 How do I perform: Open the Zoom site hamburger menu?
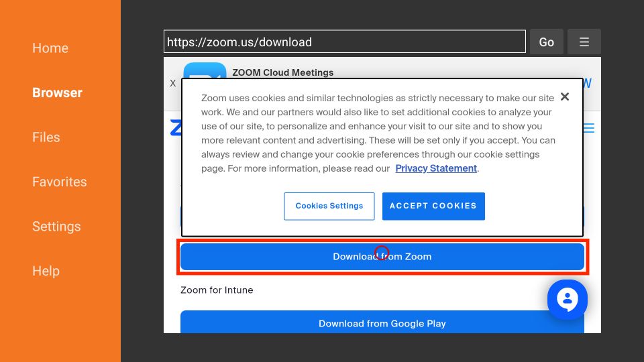point(589,128)
